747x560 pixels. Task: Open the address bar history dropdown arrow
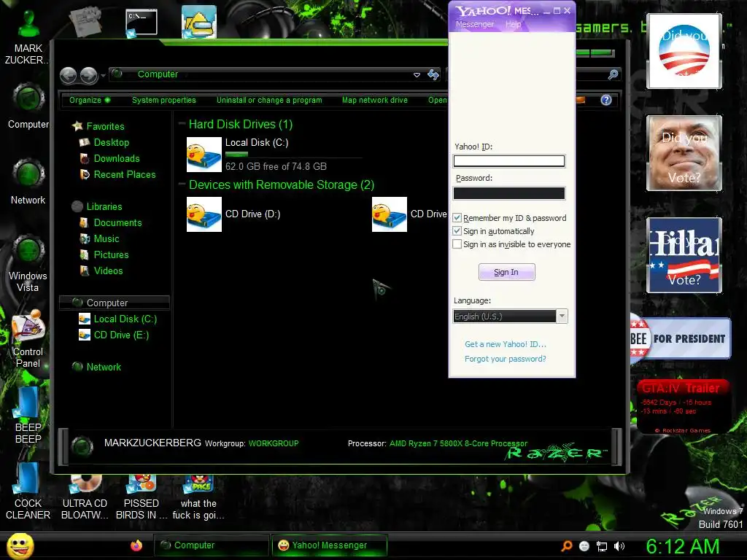click(417, 75)
